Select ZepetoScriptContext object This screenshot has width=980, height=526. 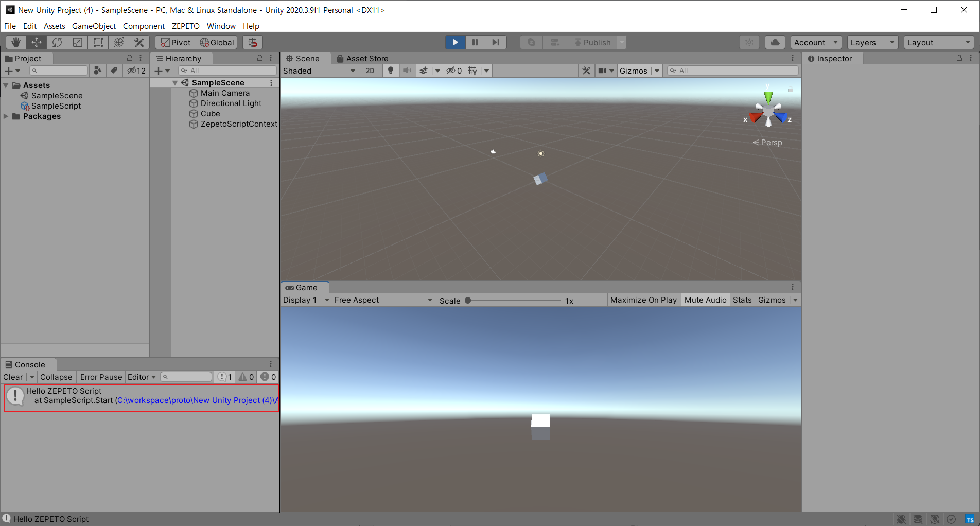click(234, 124)
